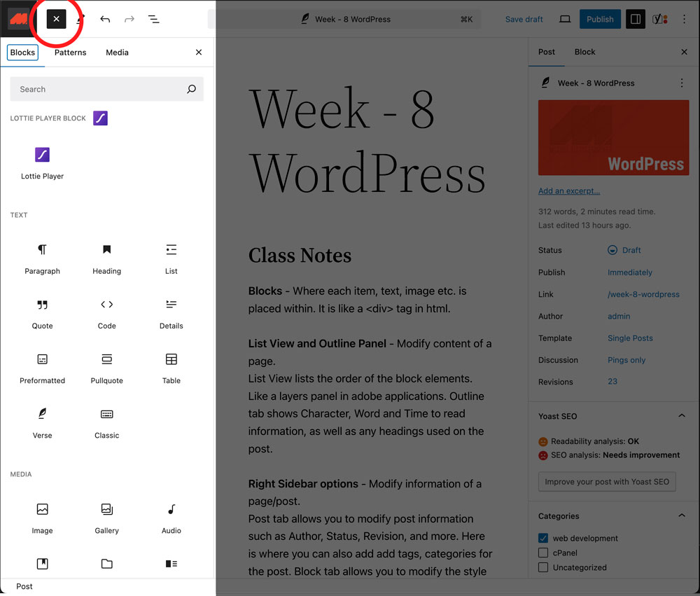This screenshot has height=596, width=700.
Task: Switch to the Patterns tab
Action: [x=69, y=52]
